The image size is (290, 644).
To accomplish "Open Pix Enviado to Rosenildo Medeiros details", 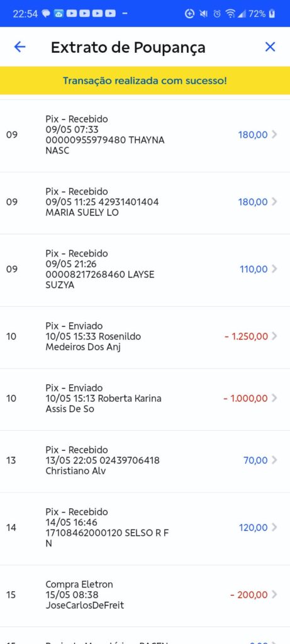I will tap(145, 337).
